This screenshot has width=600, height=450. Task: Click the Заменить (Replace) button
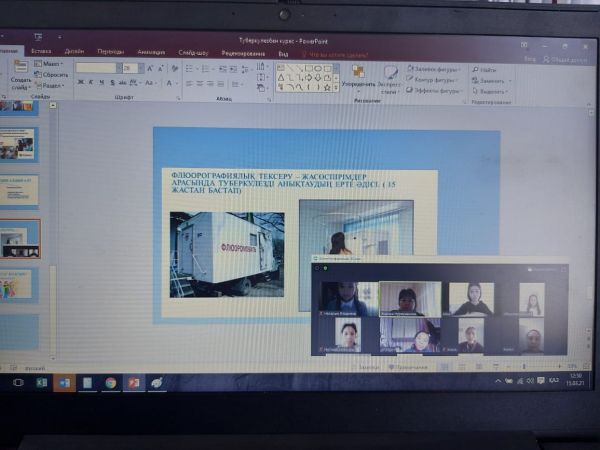(x=491, y=80)
